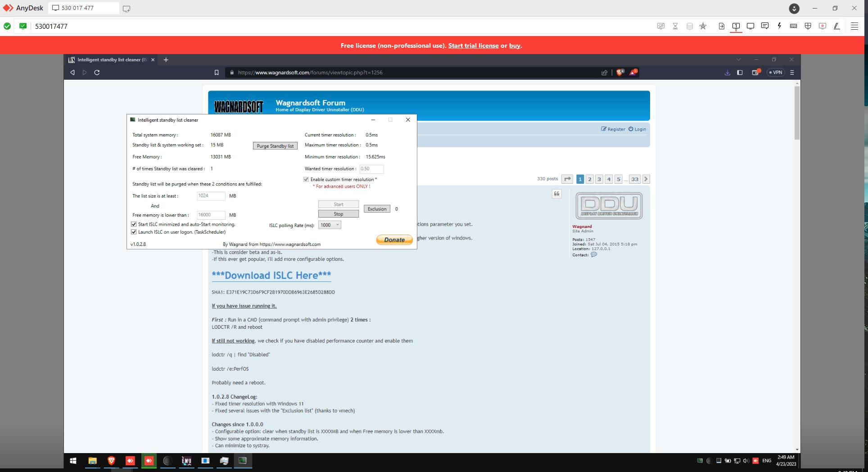Screen dimensions: 868x472
Task: Click Start trial license link
Action: tap(473, 45)
